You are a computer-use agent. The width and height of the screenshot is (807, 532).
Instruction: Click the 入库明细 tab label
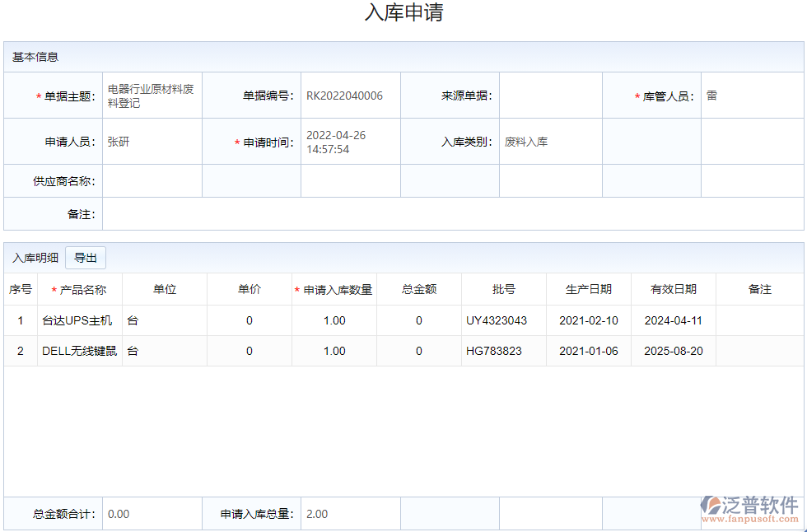[x=35, y=257]
